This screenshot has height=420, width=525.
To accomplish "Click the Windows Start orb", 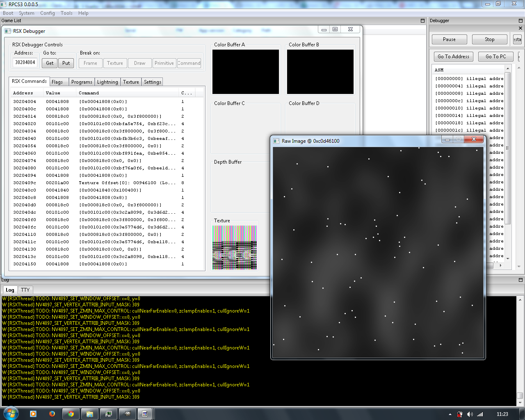I will 11,413.
